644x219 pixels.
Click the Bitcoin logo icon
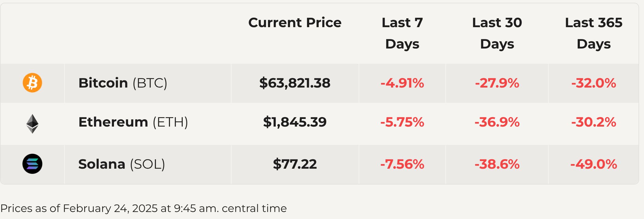pos(32,83)
